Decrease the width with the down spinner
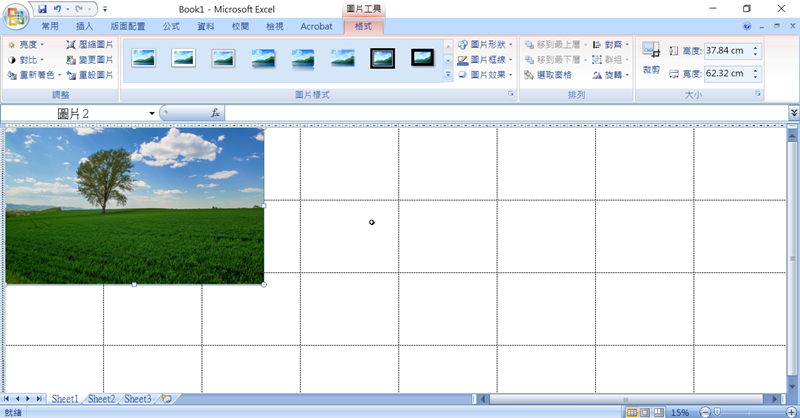This screenshot has height=418, width=800. [756, 77]
